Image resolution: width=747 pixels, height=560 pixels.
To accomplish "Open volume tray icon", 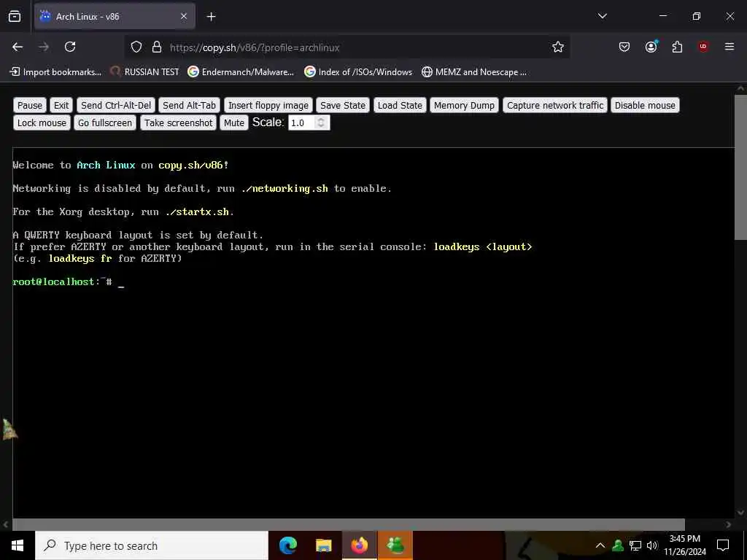I will click(652, 545).
